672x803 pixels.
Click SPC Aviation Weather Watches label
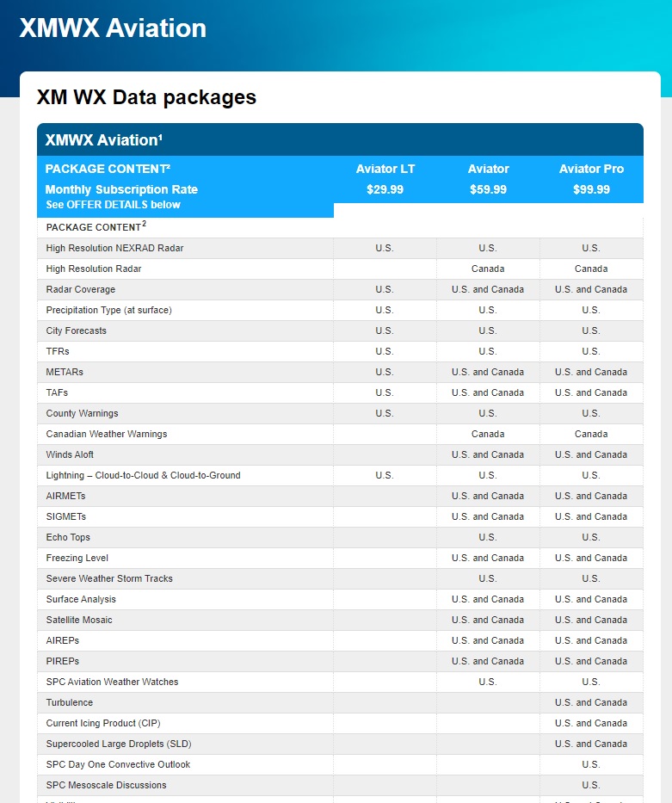coord(112,682)
